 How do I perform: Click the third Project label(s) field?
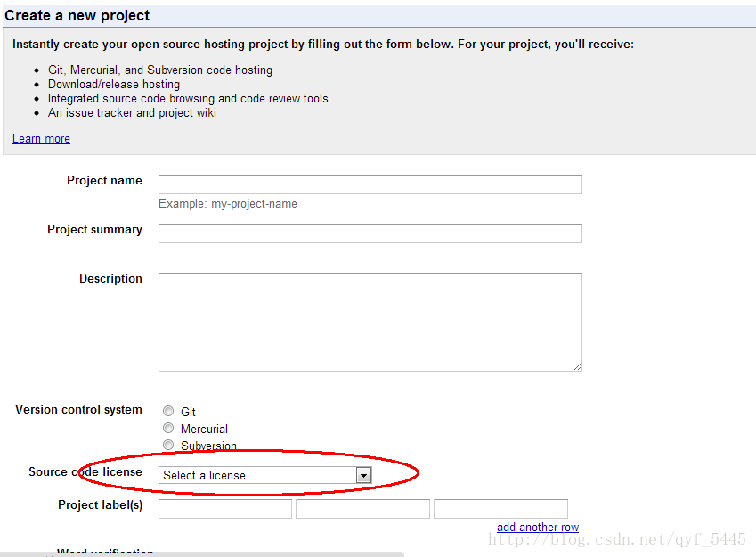coord(500,509)
